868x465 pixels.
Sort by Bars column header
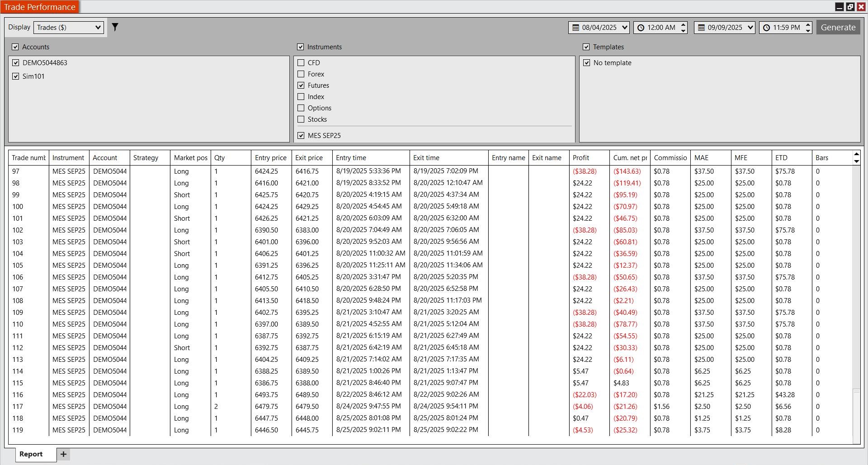click(x=832, y=158)
